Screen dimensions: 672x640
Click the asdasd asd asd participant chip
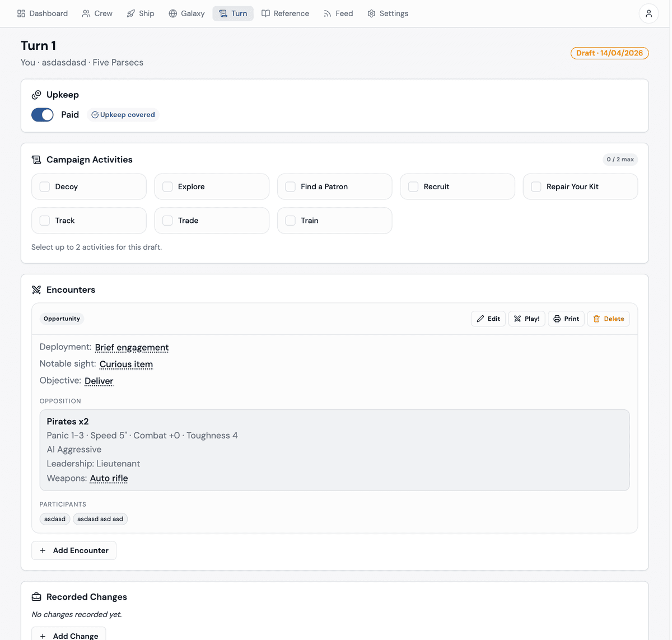pos(100,519)
